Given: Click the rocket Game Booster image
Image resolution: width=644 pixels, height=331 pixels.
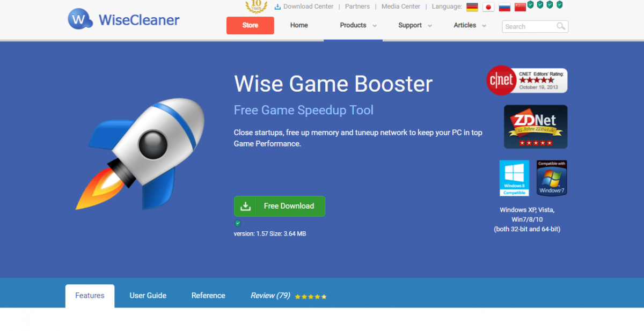Looking at the screenshot, I should [x=140, y=153].
